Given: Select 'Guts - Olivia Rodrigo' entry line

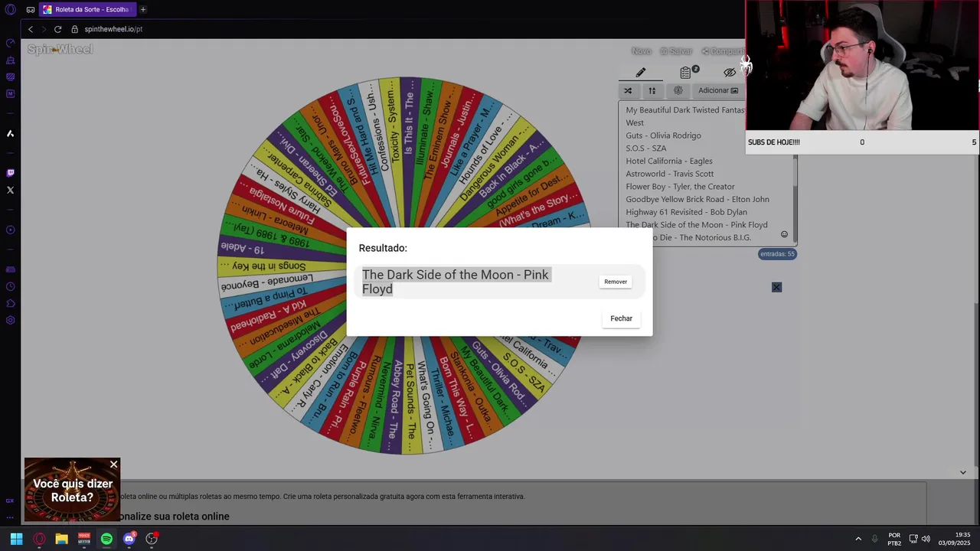Looking at the screenshot, I should point(663,135).
